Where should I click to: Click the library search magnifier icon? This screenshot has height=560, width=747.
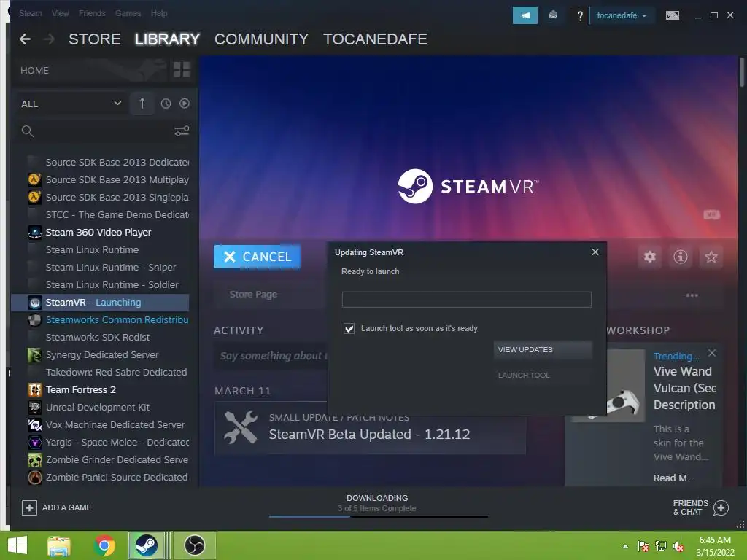28,131
